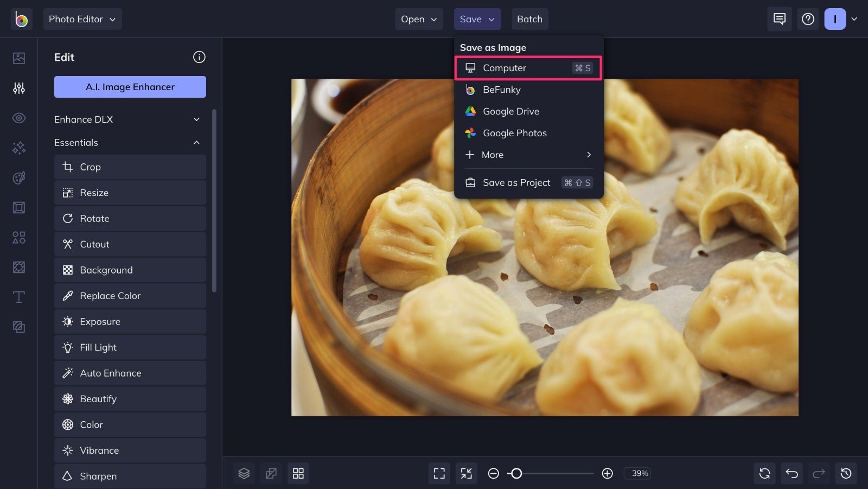This screenshot has height=489, width=868.
Task: Click the layers icon at the bottom
Action: pyautogui.click(x=244, y=473)
